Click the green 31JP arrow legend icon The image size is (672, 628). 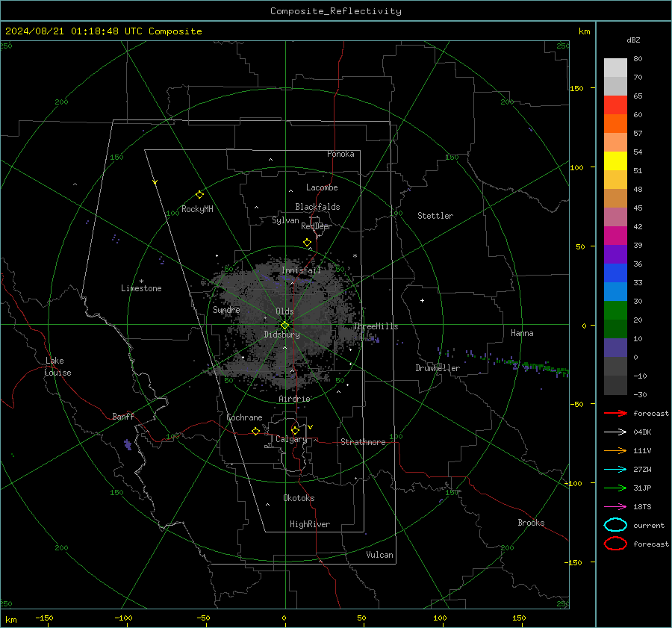615,488
